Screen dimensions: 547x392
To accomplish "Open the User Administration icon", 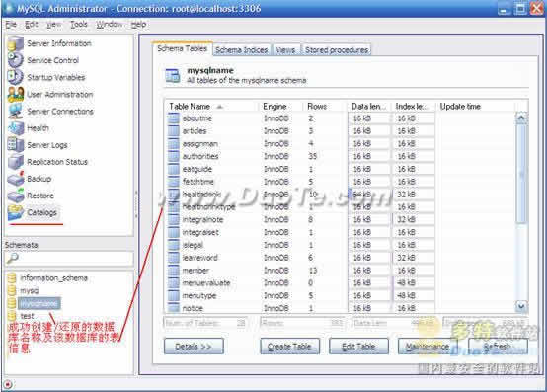I will coord(16,94).
